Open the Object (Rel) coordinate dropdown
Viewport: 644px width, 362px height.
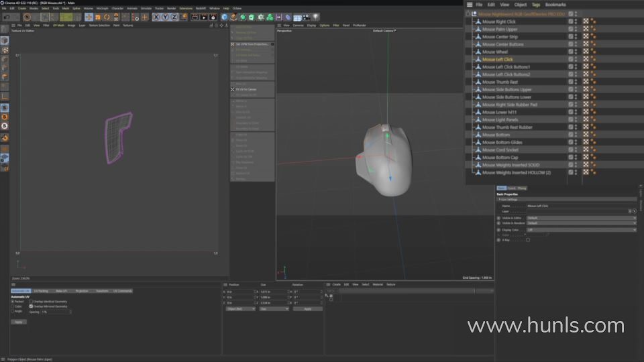click(x=240, y=309)
